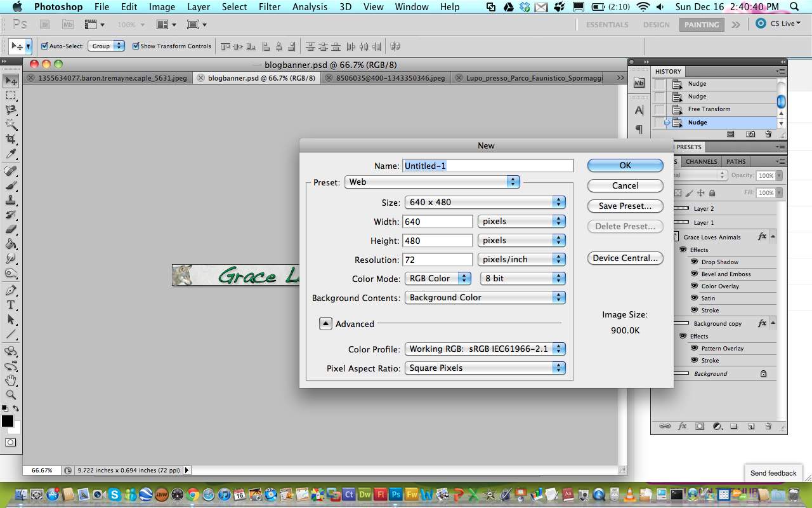Click the Width input field
The width and height of the screenshot is (812, 508).
coord(438,221)
